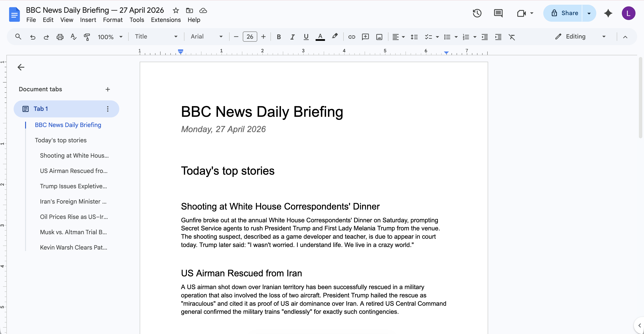Open the Insert menu
The image size is (644, 334).
point(88,20)
